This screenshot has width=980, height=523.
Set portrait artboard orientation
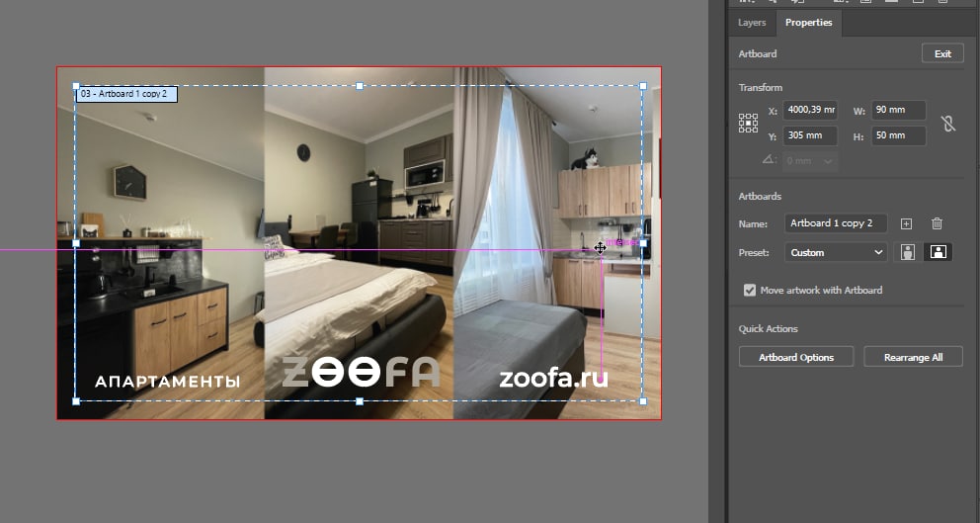908,252
